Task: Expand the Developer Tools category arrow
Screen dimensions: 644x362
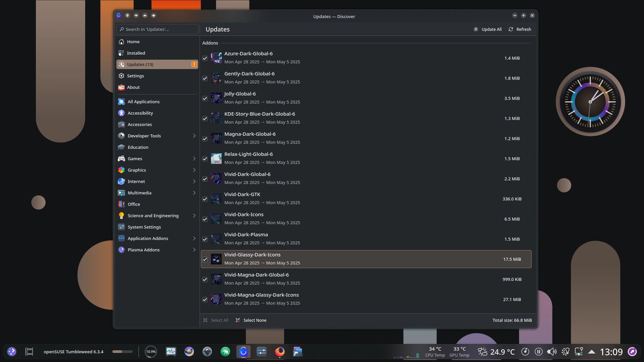Action: tap(194, 136)
